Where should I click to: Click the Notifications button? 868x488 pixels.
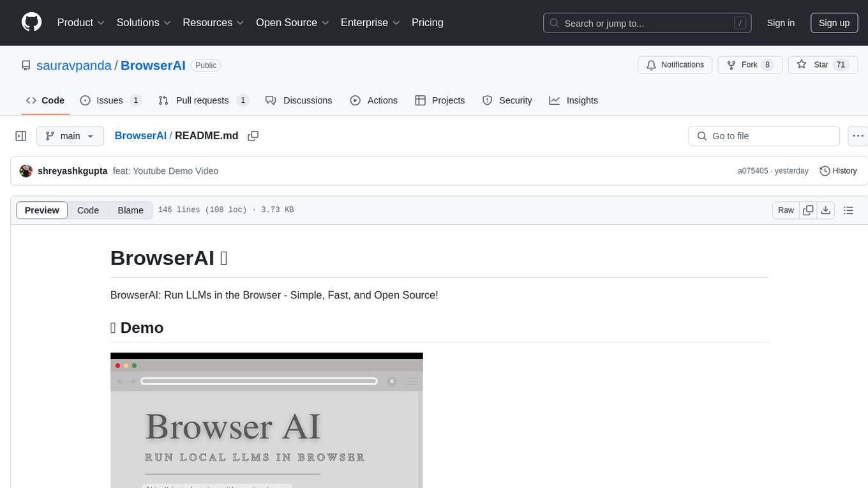point(675,65)
